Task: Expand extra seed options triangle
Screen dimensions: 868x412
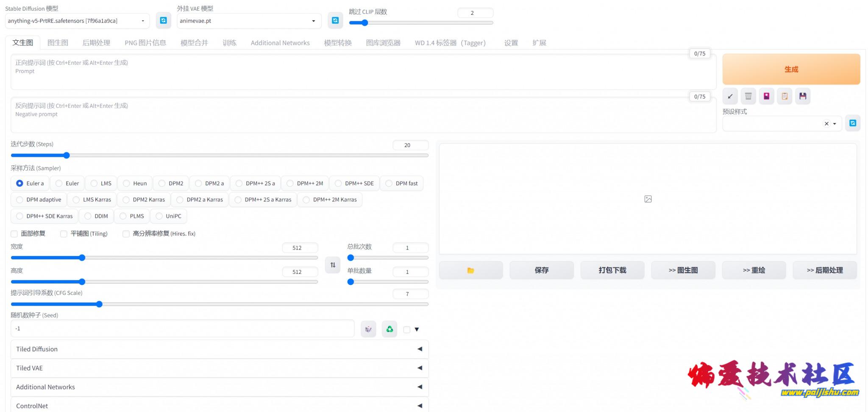Action: point(417,329)
